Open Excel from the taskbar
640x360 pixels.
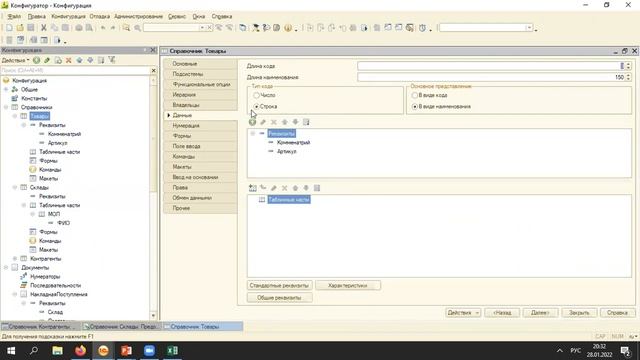tap(172, 351)
